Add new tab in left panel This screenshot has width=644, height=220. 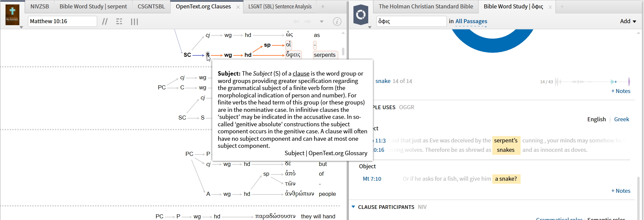pyautogui.click(x=323, y=6)
